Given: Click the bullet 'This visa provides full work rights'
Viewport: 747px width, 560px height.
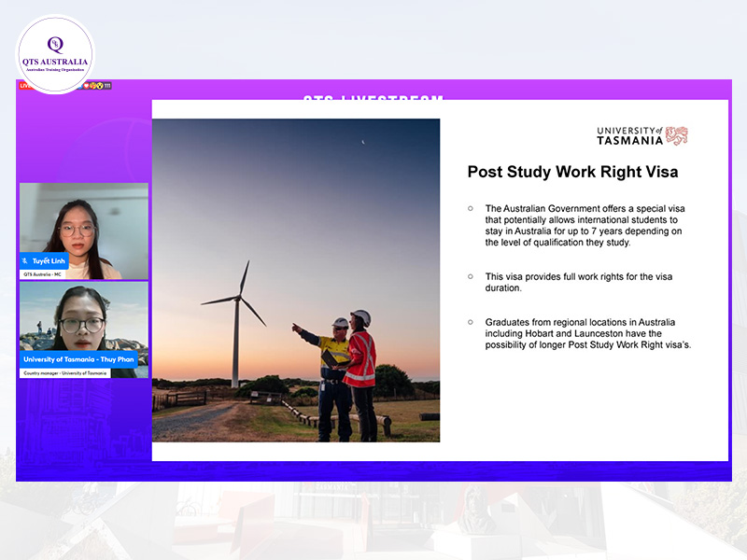Looking at the screenshot, I should click(579, 282).
